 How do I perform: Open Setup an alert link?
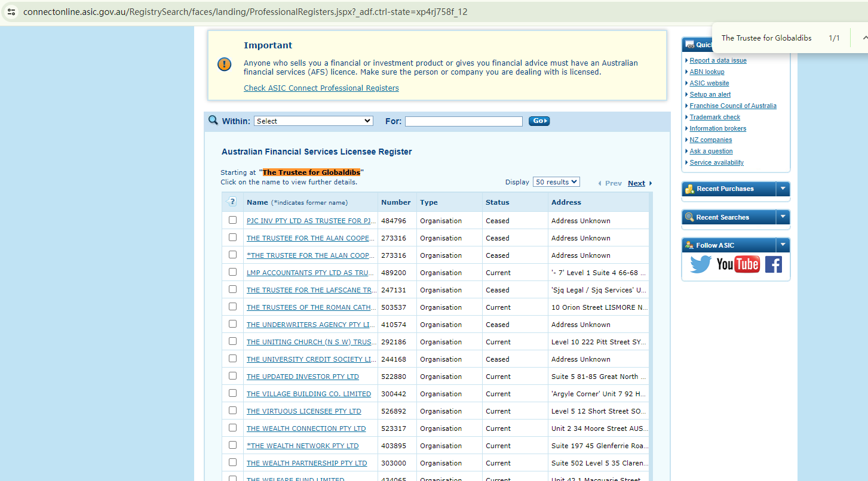tap(710, 94)
